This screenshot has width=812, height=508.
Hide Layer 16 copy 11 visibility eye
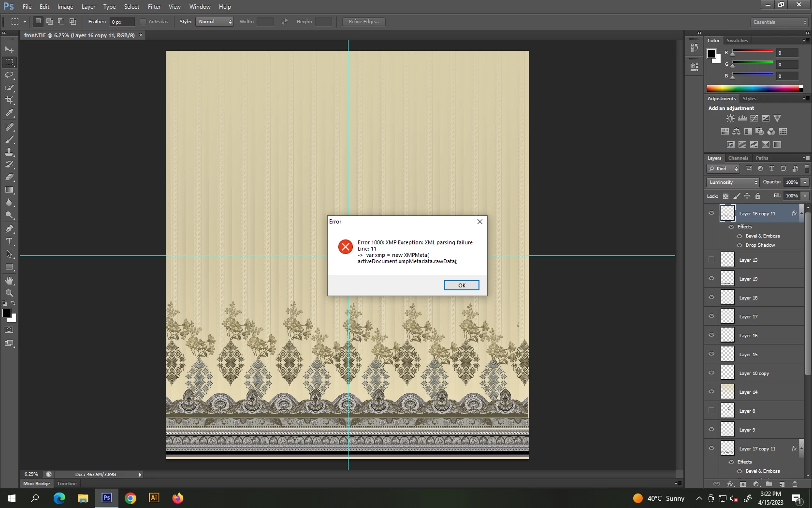click(711, 213)
